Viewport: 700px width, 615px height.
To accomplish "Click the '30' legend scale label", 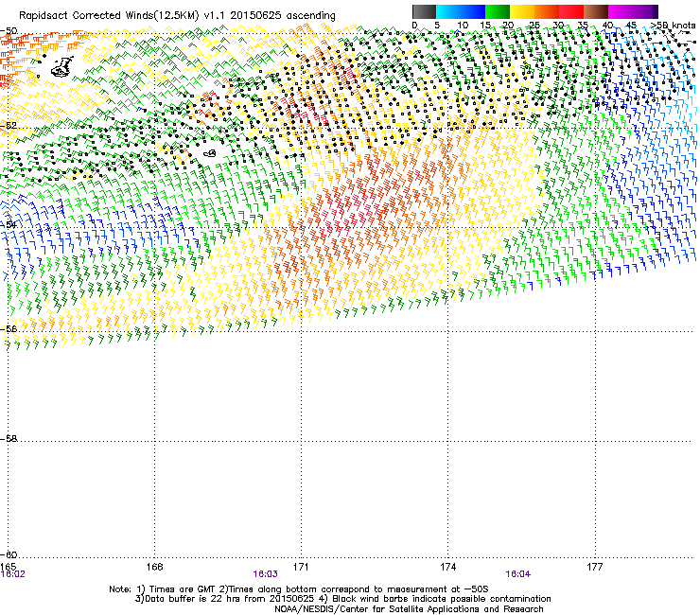I will pyautogui.click(x=558, y=25).
